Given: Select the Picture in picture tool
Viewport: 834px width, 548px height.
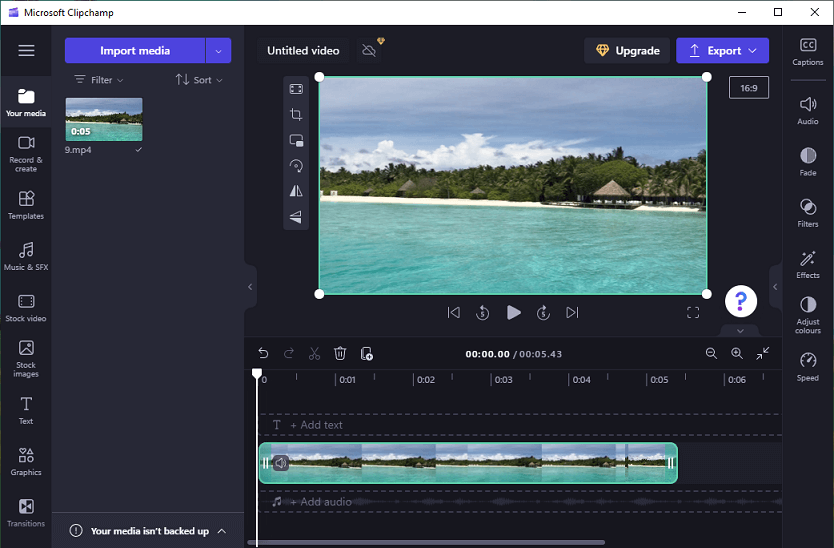Looking at the screenshot, I should [x=296, y=140].
